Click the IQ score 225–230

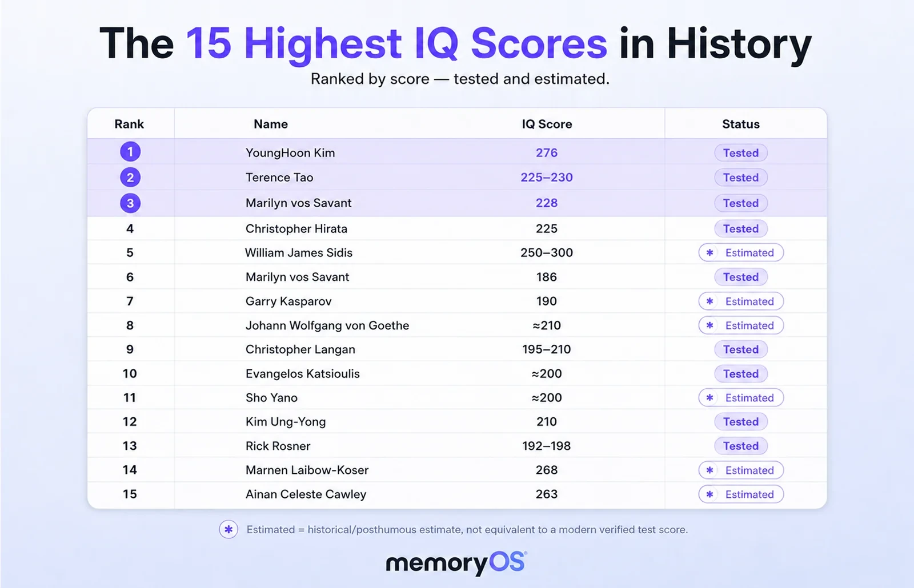[547, 178]
